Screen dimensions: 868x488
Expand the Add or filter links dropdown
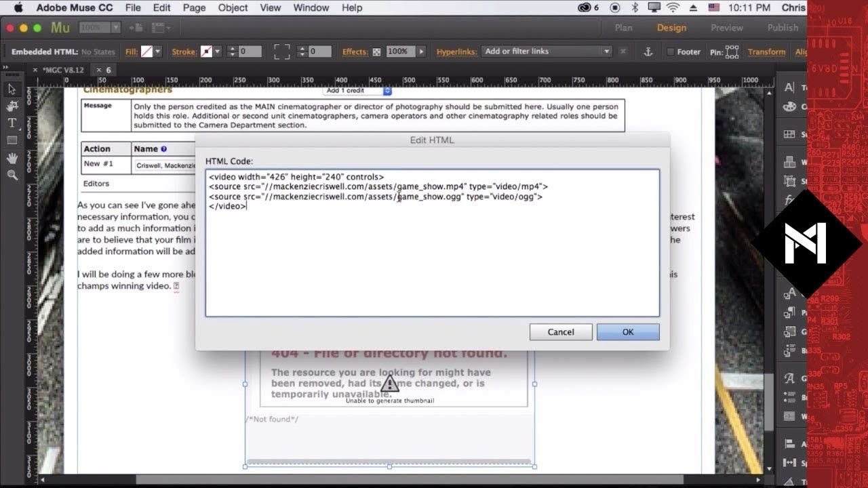coord(606,52)
